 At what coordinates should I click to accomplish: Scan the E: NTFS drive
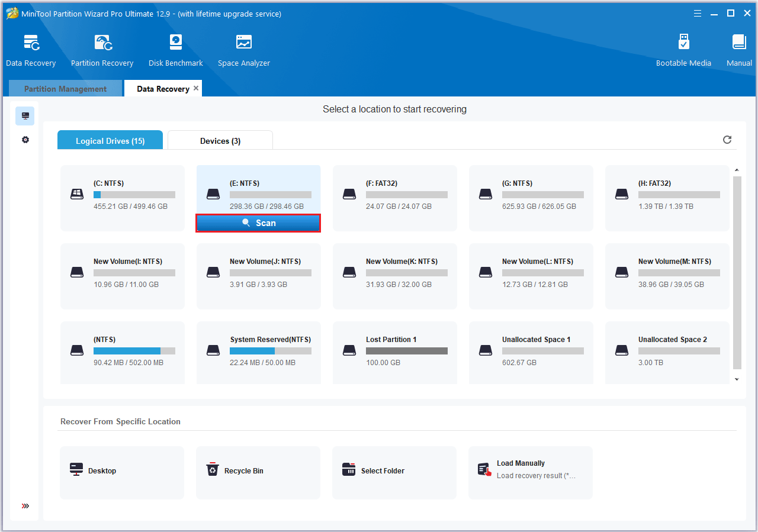coord(258,223)
